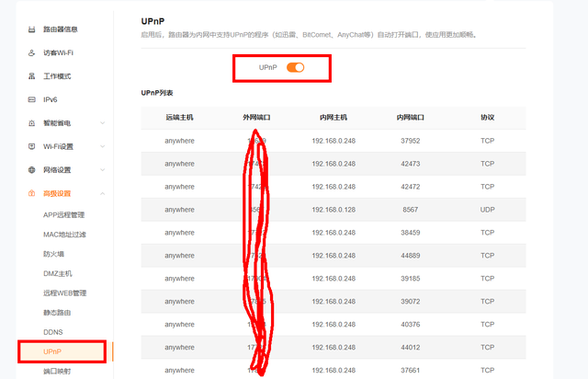
Task: Click the UPnP page title heading
Action: coord(153,21)
